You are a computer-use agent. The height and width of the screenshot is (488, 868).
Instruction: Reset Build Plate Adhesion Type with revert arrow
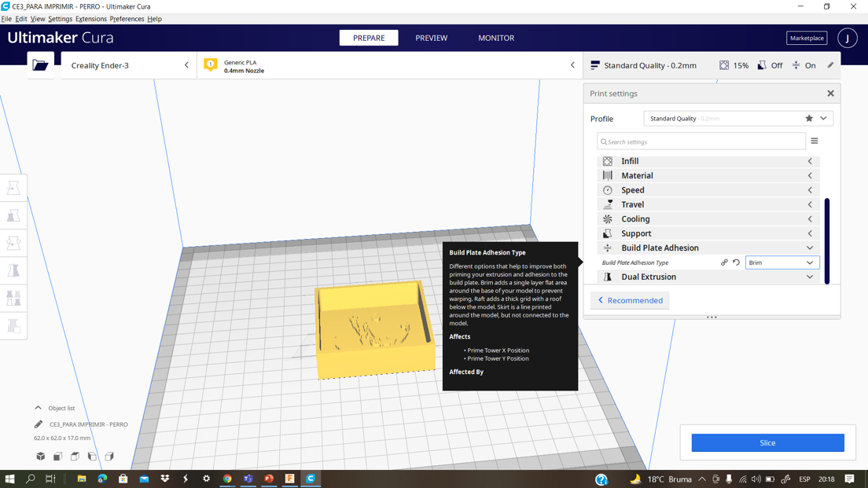(736, 262)
